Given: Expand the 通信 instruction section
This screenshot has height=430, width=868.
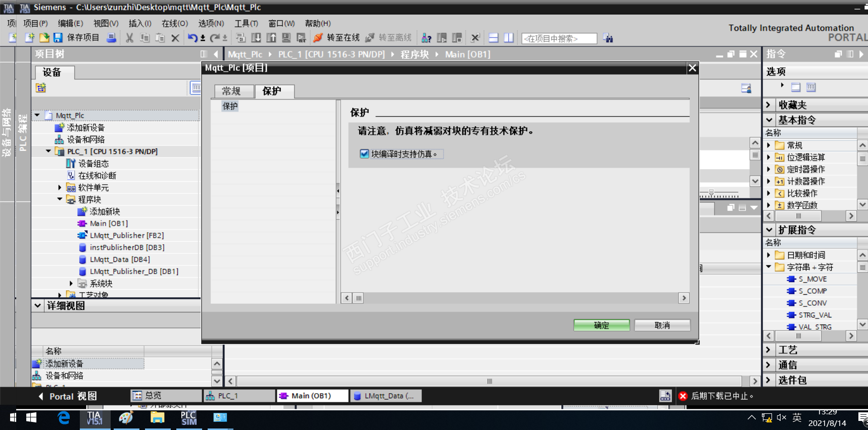Looking at the screenshot, I should click(x=768, y=365).
